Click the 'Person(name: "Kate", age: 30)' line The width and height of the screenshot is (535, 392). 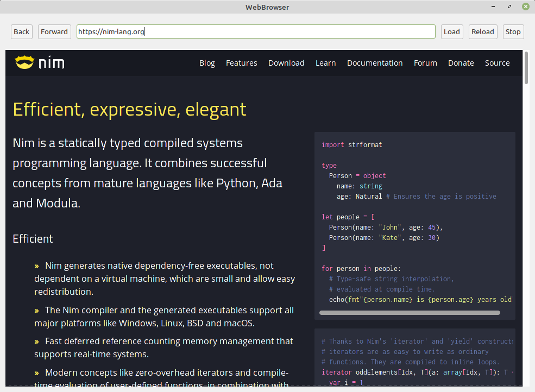pyautogui.click(x=384, y=237)
